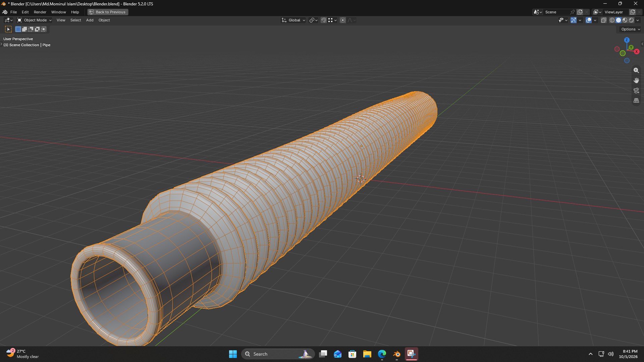Viewport: 644px width, 362px height.
Task: Toggle perspective/orthographic grid icon
Action: (x=636, y=101)
